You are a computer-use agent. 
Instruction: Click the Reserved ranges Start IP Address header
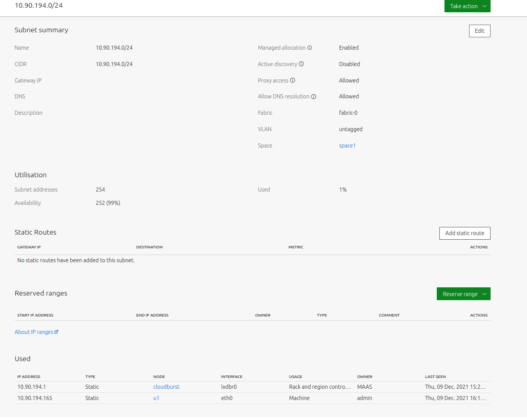(35, 315)
